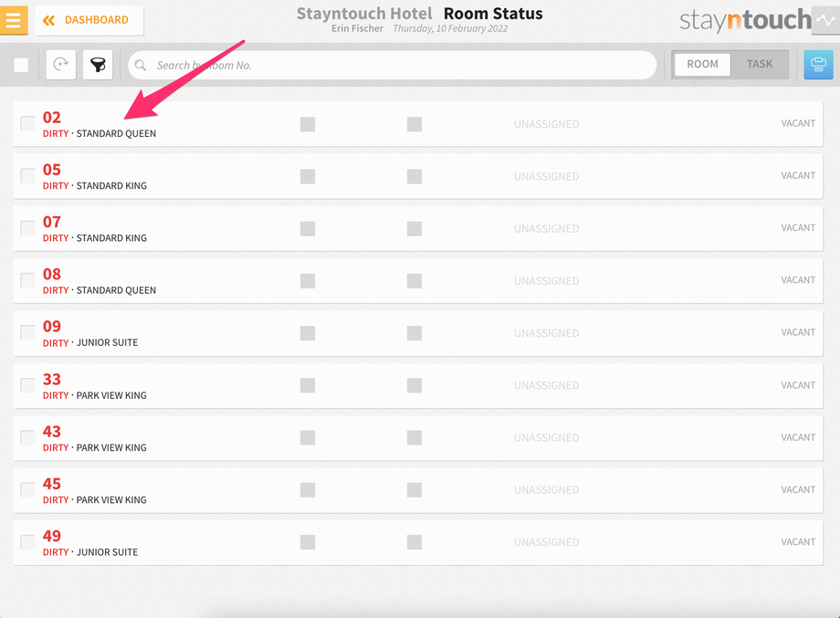This screenshot has height=618, width=840.
Task: Tick the select-all rooms checkbox
Action: tap(21, 66)
